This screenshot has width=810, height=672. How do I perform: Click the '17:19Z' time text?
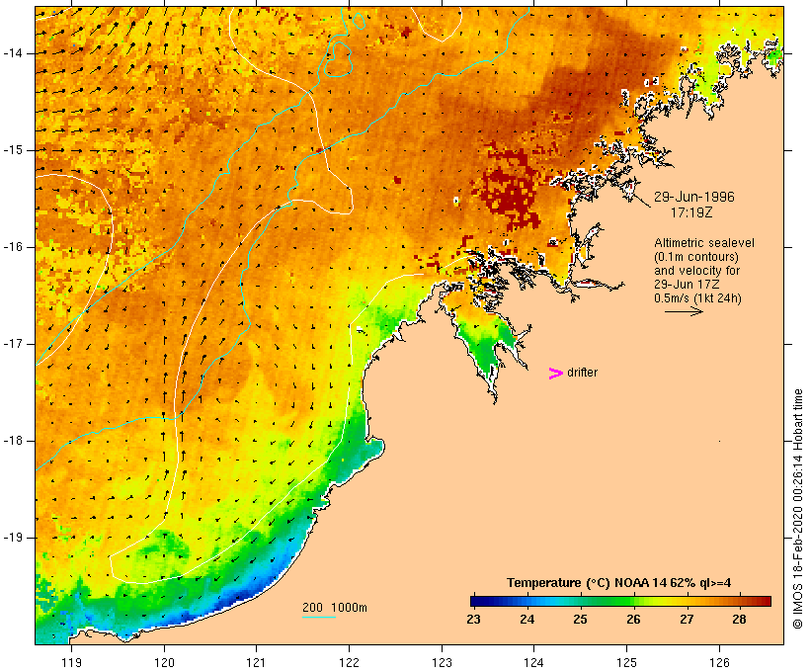[691, 212]
